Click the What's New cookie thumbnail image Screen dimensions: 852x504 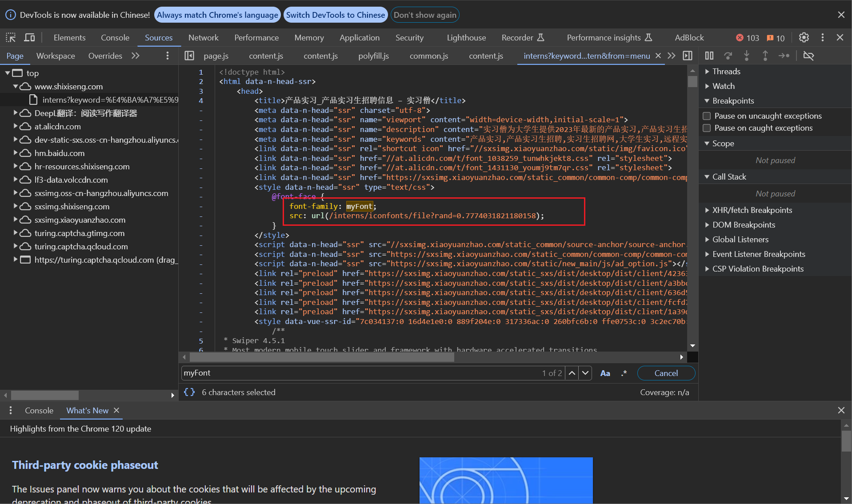(506, 480)
